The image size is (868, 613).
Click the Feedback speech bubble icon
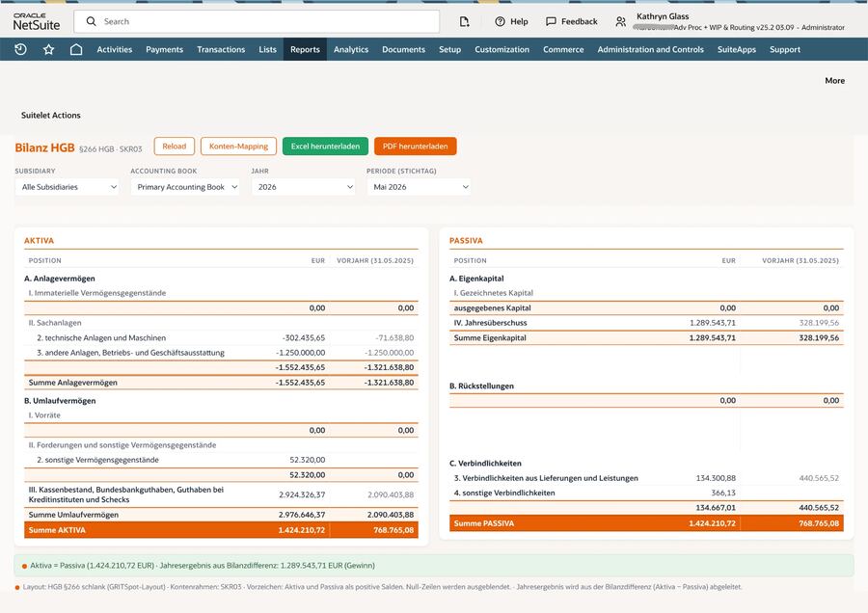(551, 21)
